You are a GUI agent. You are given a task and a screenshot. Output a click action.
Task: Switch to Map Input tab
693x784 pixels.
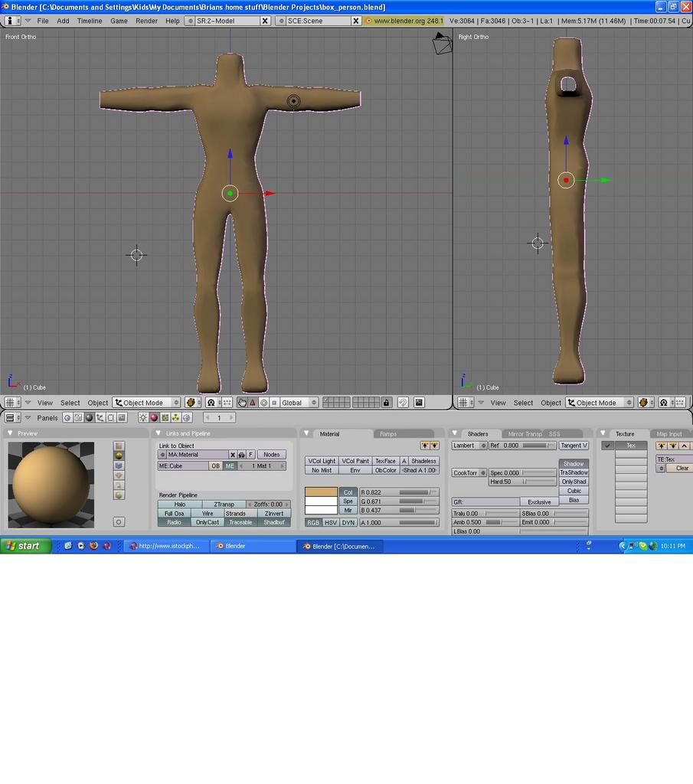669,434
